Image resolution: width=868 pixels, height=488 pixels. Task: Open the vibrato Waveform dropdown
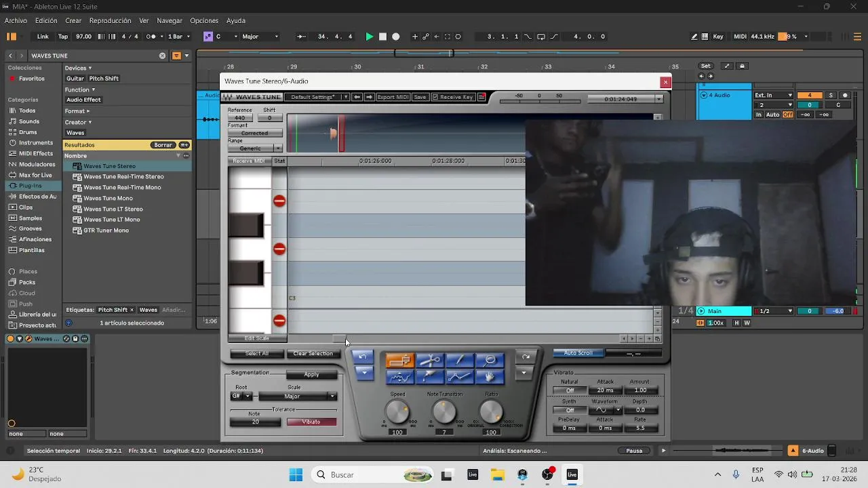click(605, 410)
